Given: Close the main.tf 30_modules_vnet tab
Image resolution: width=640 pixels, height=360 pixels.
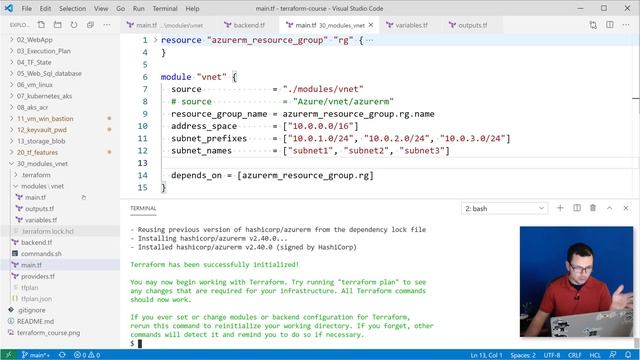Looking at the screenshot, I should coord(371,25).
